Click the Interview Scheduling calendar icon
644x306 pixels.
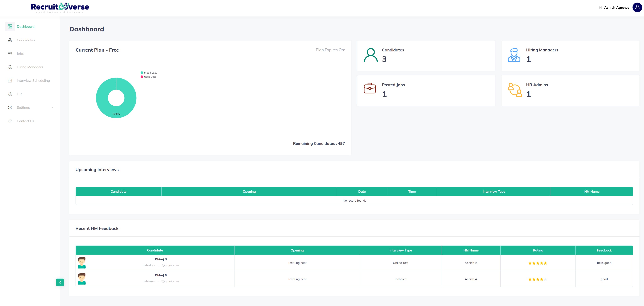click(x=10, y=81)
